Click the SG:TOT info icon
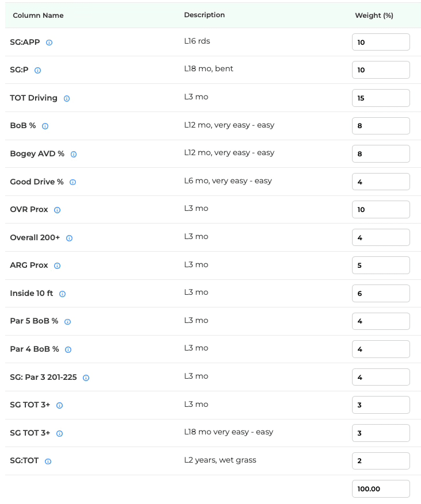 click(48, 461)
